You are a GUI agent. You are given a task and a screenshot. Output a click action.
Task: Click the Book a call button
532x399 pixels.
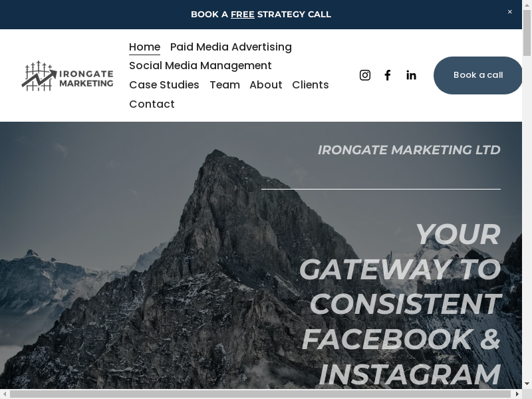tap(477, 75)
